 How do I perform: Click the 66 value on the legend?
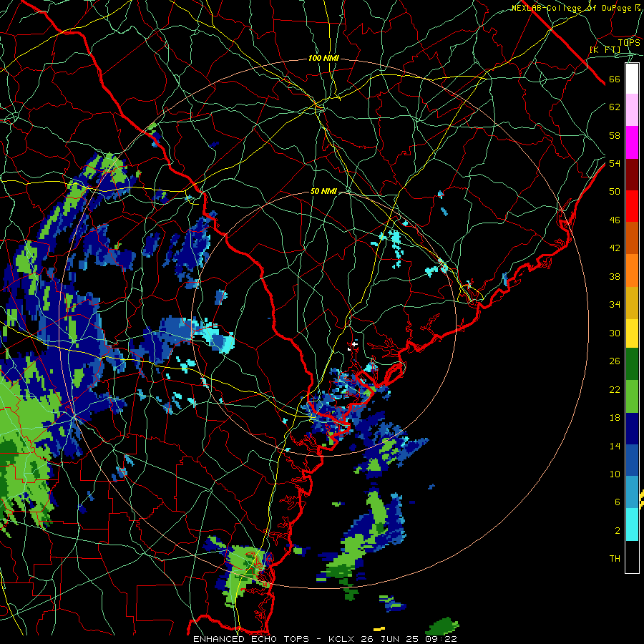pyautogui.click(x=615, y=79)
